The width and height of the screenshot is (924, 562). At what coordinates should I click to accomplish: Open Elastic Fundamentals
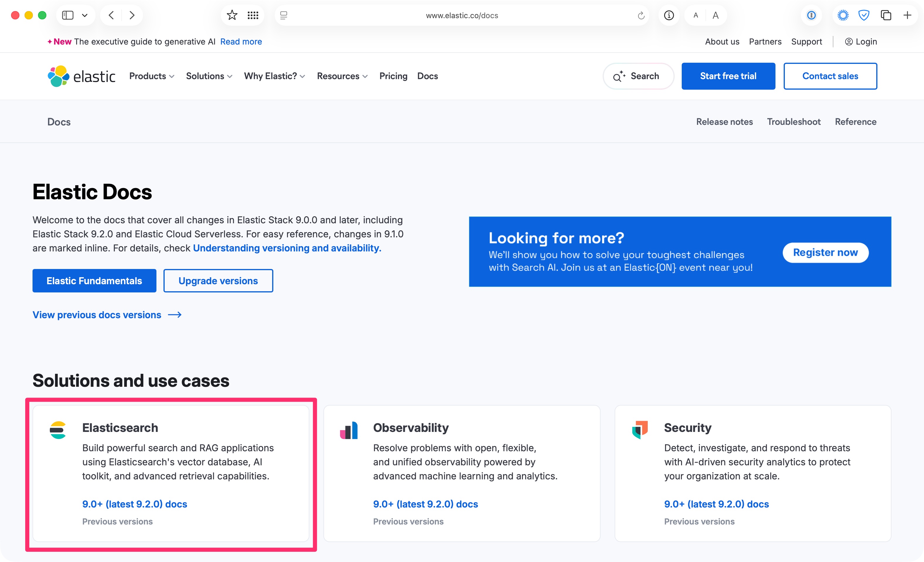(94, 280)
